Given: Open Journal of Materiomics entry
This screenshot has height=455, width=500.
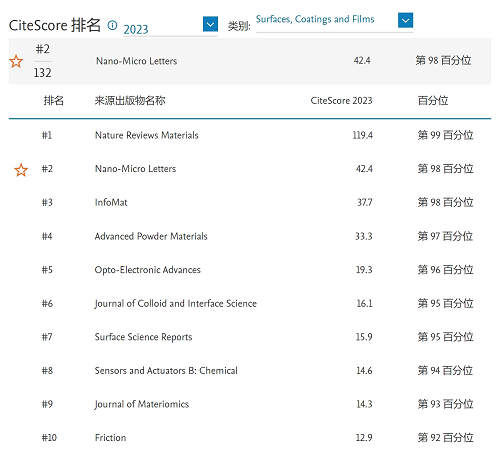Looking at the screenshot, I should [142, 404].
